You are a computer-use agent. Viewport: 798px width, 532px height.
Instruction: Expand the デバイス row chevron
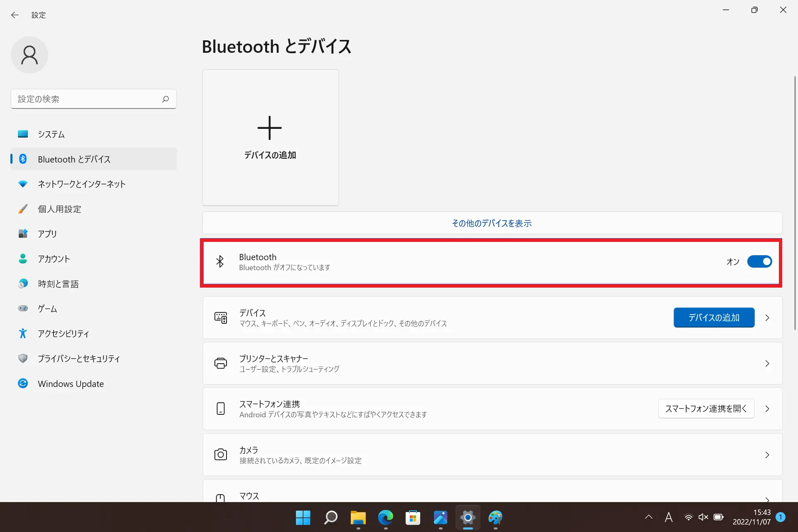767,318
